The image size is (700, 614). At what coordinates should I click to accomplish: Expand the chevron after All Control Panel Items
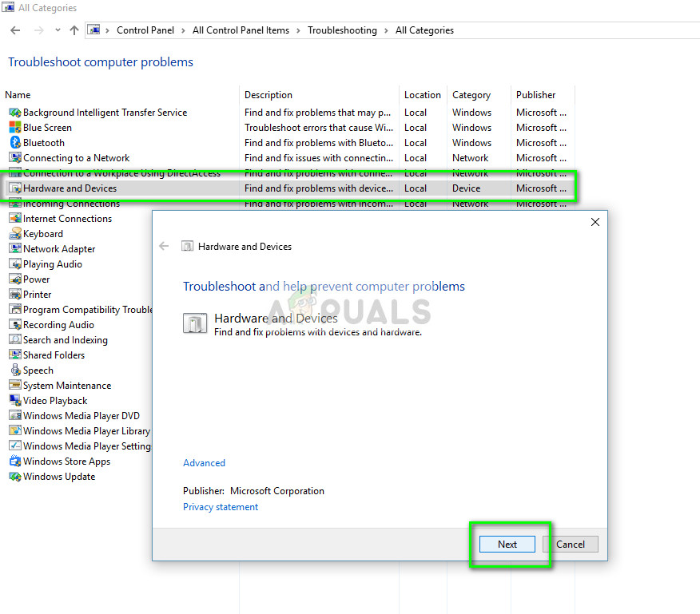tap(298, 31)
